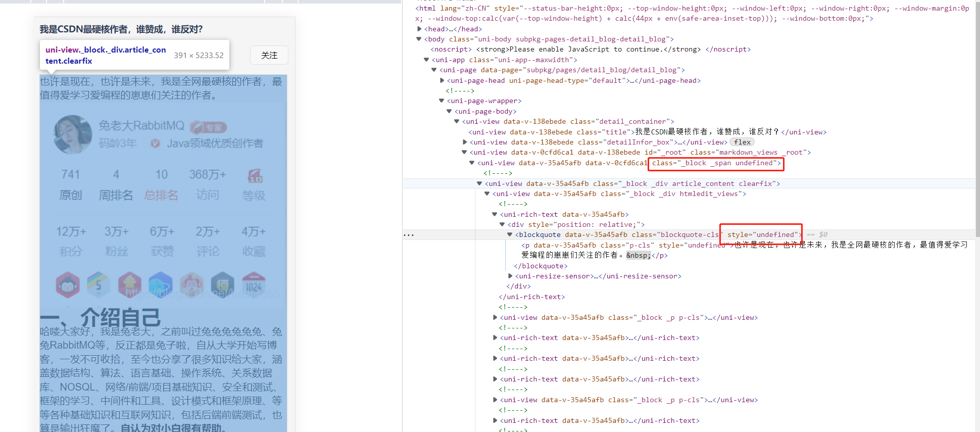Screen dimensions: 980x432
Task: Expand the head element node
Action: tap(419, 29)
